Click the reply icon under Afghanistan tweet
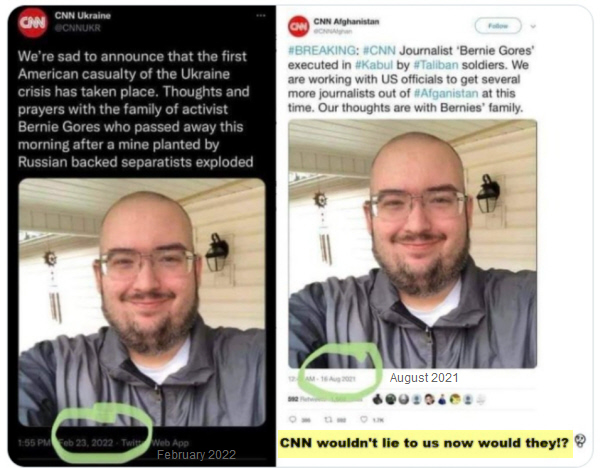 click(293, 420)
